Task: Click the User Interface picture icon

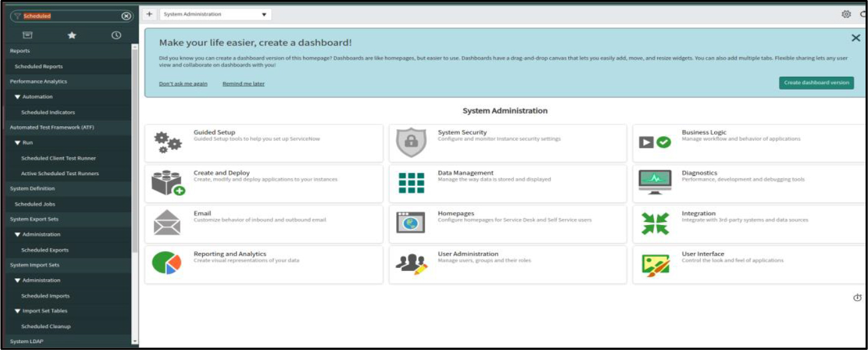Action: point(655,264)
